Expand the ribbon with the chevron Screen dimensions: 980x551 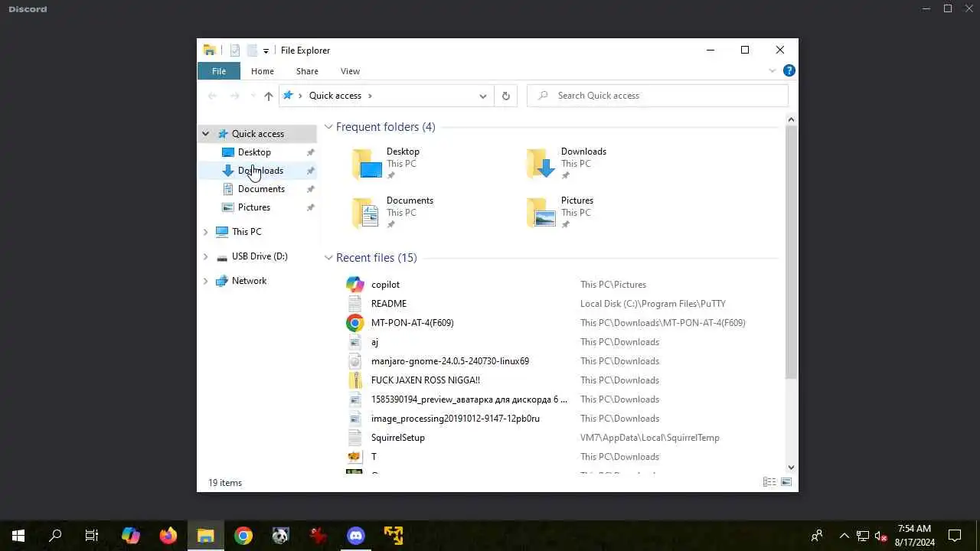[x=772, y=70]
